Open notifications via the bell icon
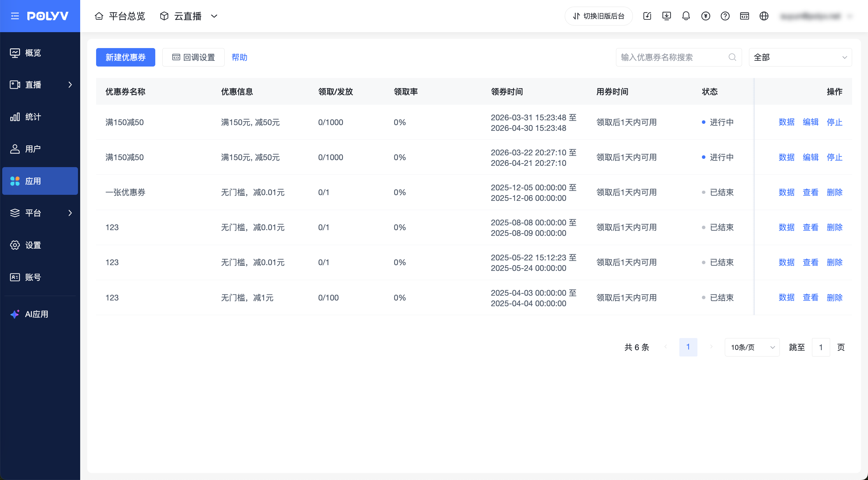Screen dimensions: 868x480 (686, 16)
